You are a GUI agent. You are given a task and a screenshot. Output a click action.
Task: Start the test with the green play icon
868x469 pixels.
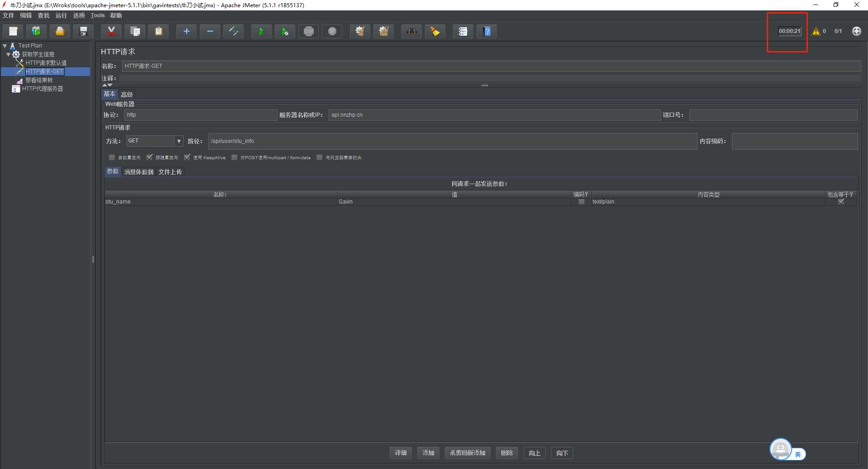click(261, 31)
